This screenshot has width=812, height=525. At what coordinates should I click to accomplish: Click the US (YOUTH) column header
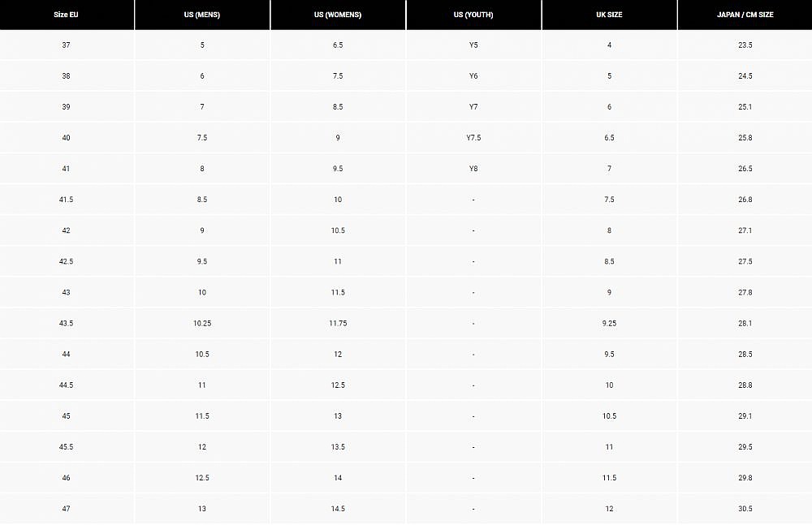pyautogui.click(x=473, y=15)
